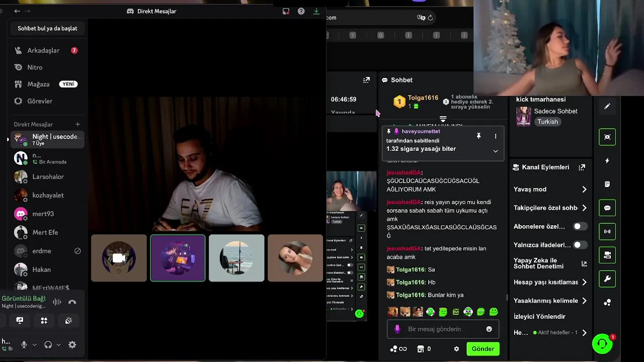Pop out the Kick chat panel

pyautogui.click(x=366, y=80)
